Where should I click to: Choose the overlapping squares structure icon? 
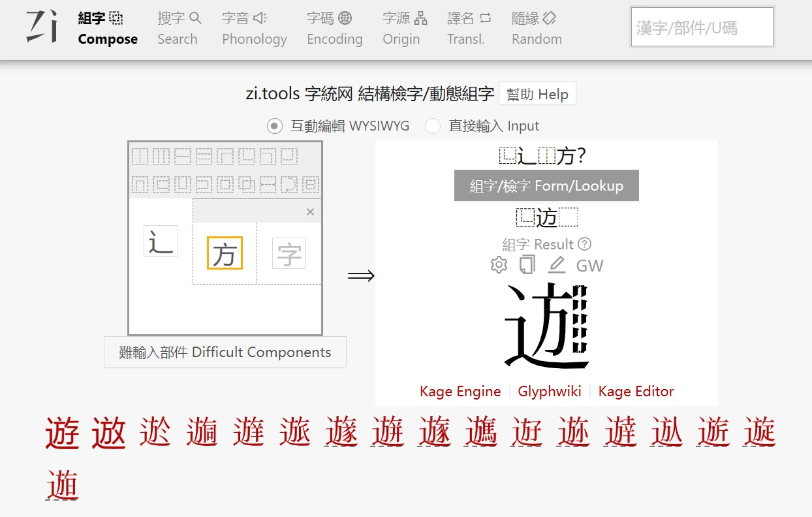pos(247,184)
